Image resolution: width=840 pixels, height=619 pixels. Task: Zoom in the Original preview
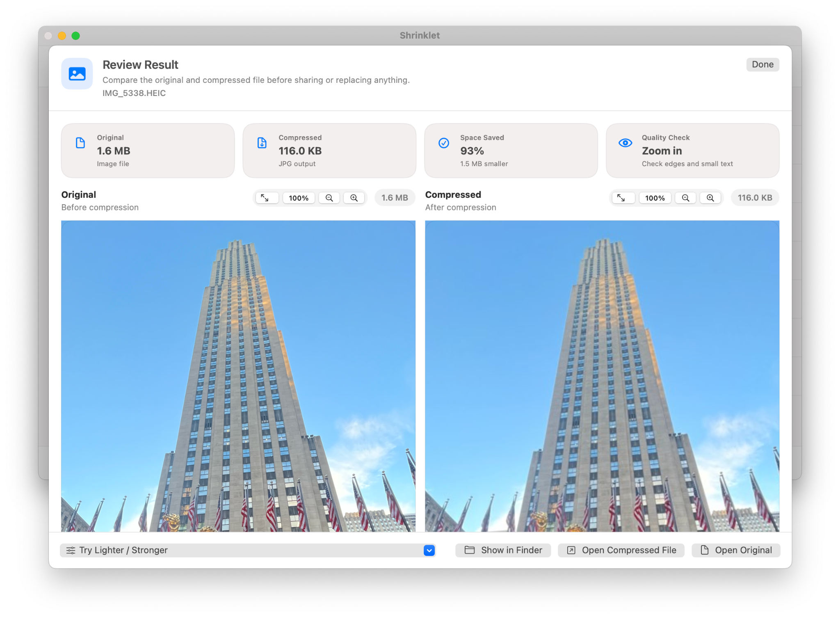click(x=354, y=198)
